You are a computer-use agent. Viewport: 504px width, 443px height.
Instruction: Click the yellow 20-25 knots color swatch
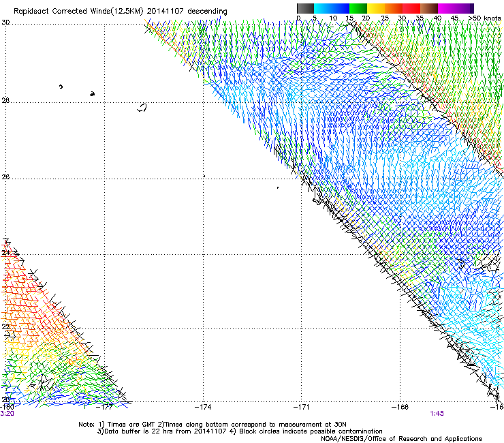coord(376,8)
